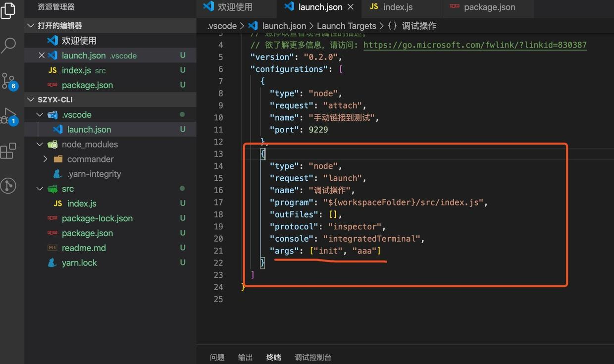Click the "init" argument string
Image resolution: width=614 pixels, height=364 pixels.
(328, 251)
